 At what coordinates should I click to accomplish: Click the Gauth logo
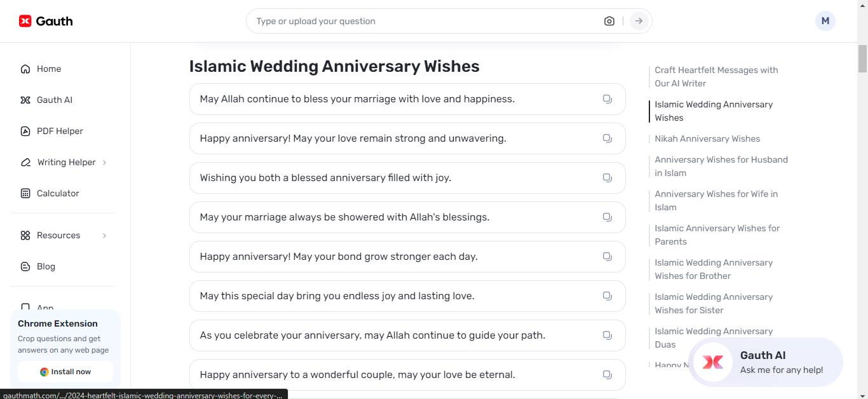(44, 20)
